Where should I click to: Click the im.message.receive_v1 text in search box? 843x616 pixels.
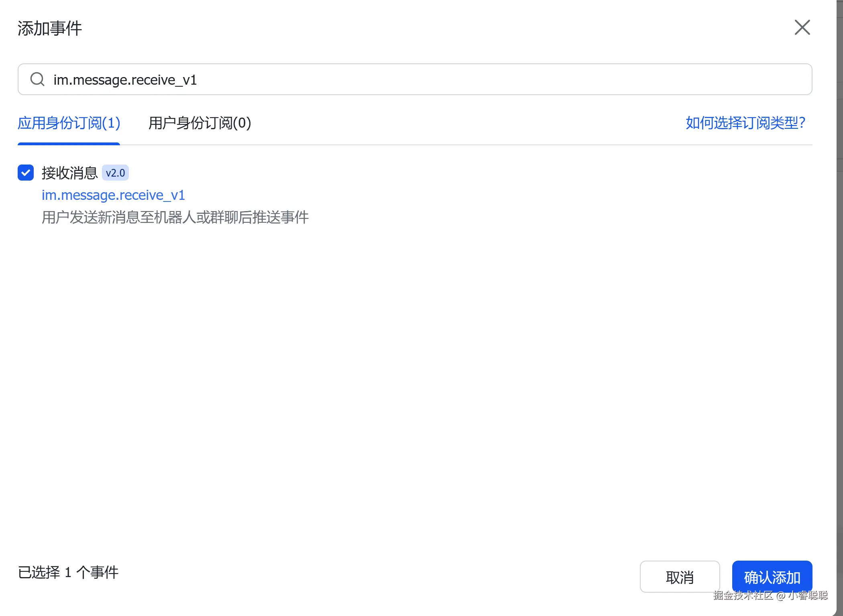[x=125, y=80]
